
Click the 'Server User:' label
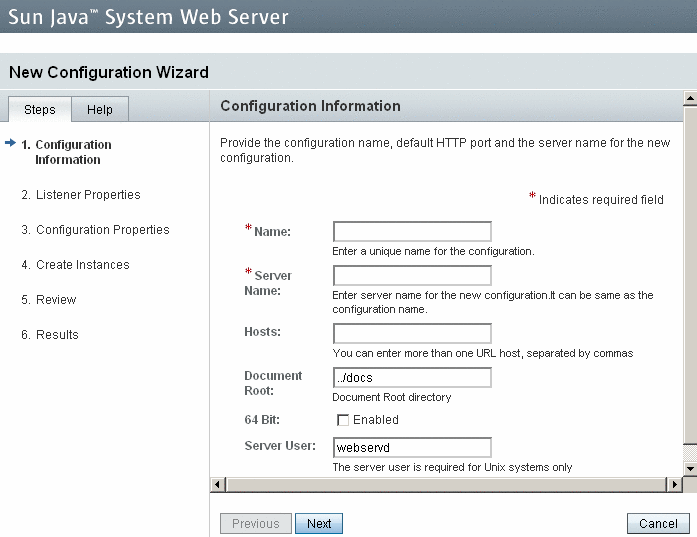280,445
